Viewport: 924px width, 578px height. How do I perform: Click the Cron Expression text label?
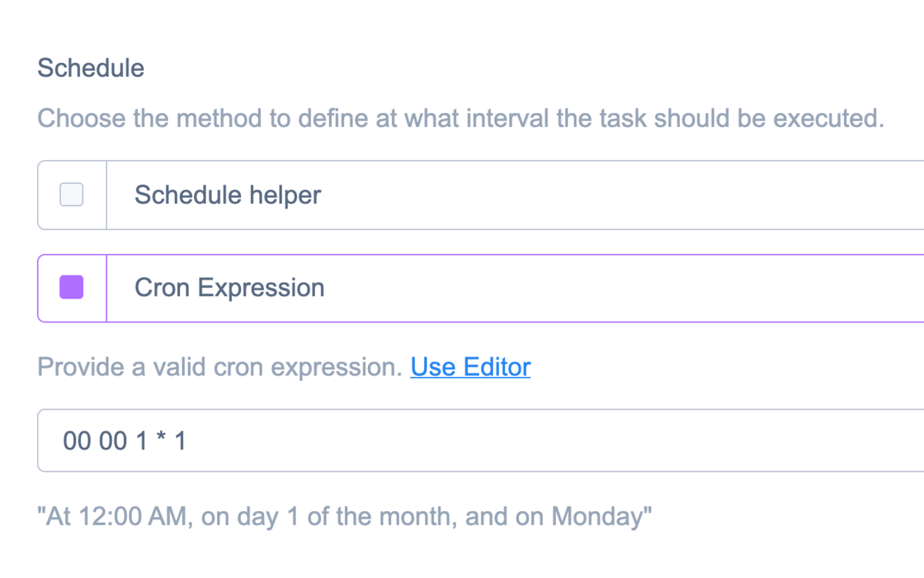[229, 287]
